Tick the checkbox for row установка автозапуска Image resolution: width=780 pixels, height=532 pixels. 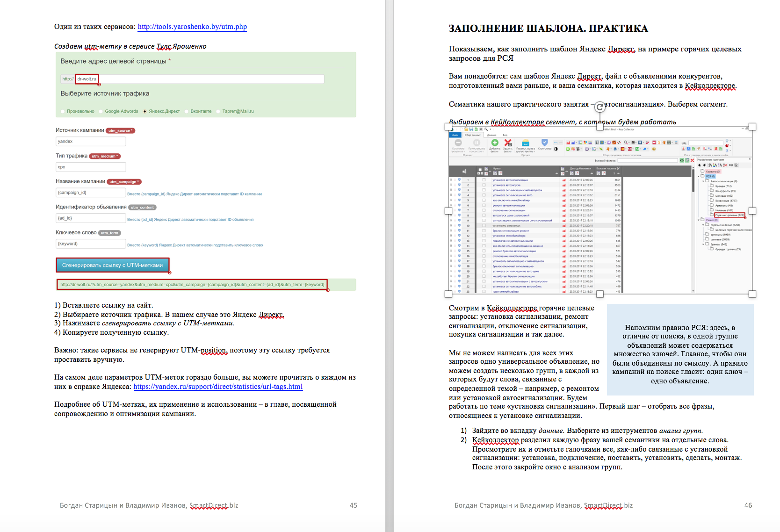484,185
